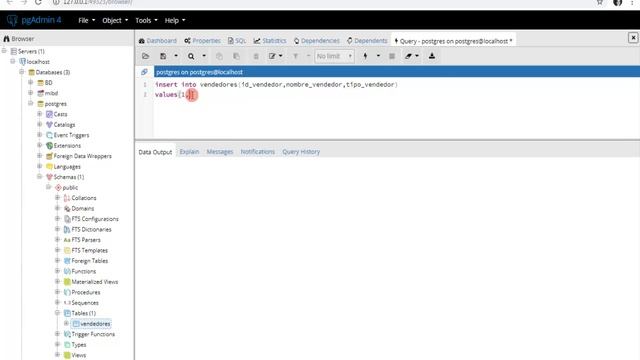Image resolution: width=640 pixels, height=360 pixels.
Task: Select Materialized Views tree item
Action: click(x=95, y=282)
